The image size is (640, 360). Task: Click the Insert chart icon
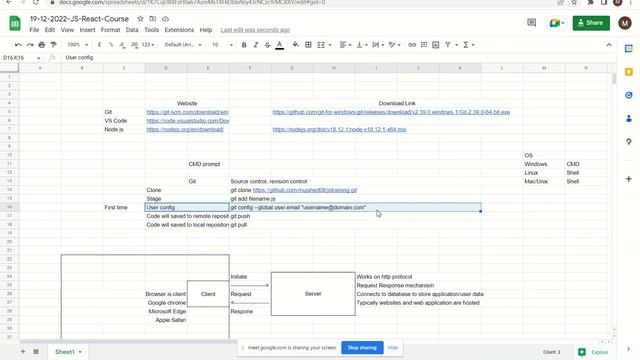coord(436,45)
